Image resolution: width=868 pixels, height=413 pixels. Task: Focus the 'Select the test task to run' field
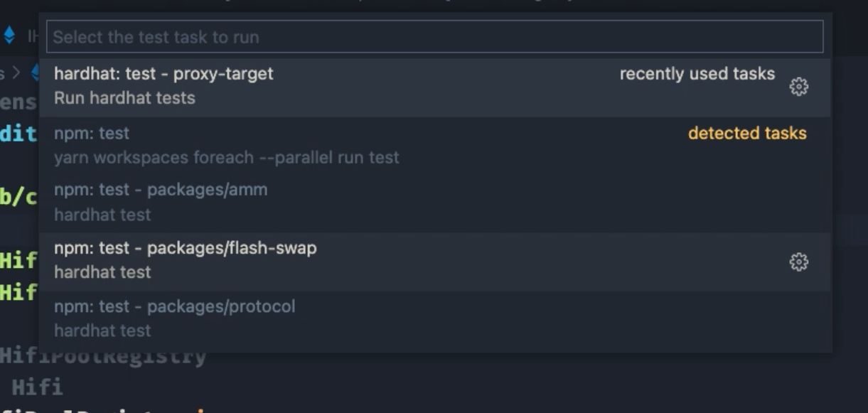[x=434, y=37]
